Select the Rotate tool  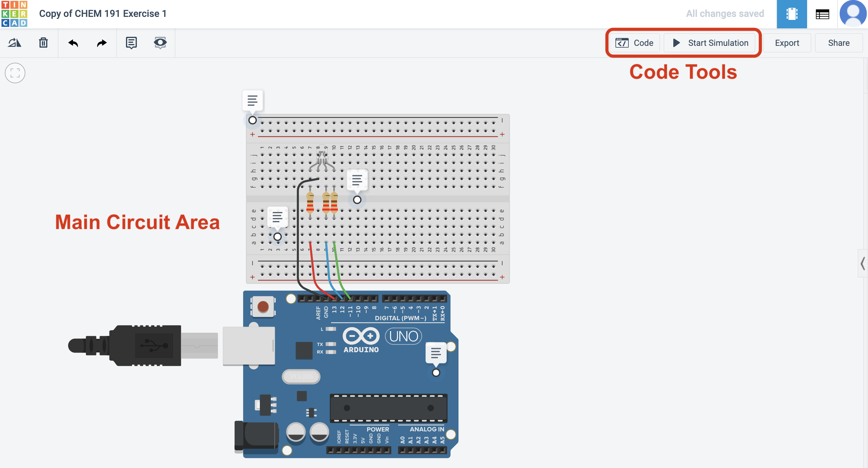[x=14, y=43]
